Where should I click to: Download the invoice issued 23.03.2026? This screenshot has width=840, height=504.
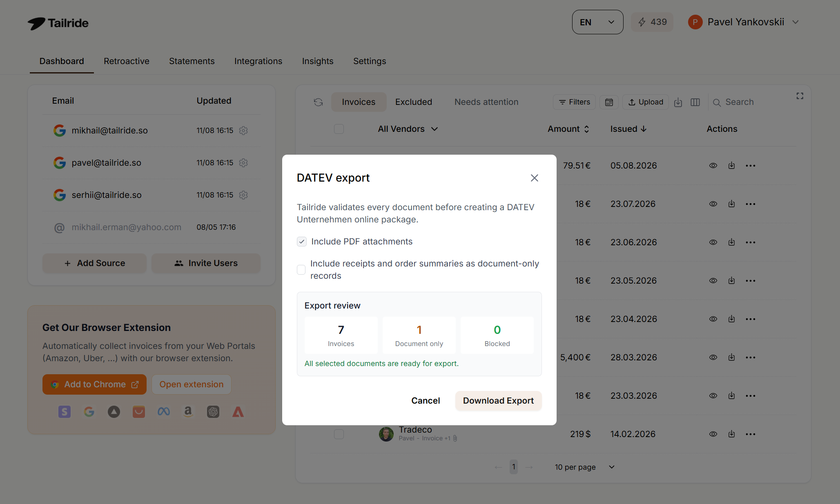(731, 396)
